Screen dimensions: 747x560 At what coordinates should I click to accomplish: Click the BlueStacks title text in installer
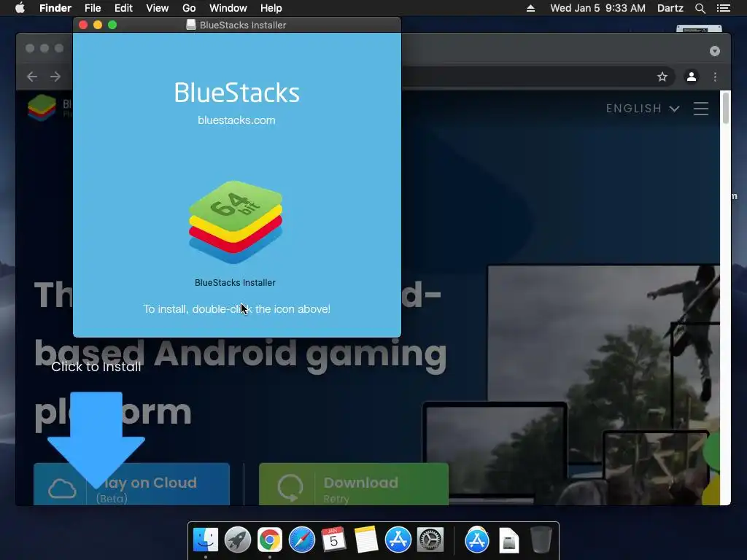point(237,93)
